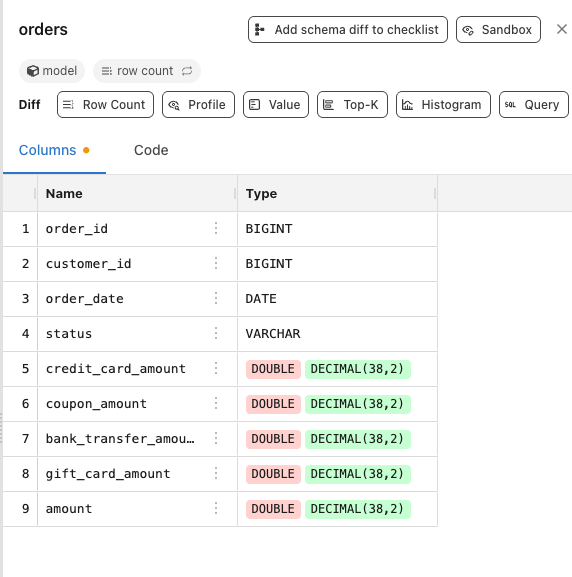Open the coupon_amount row options menu
This screenshot has width=572, height=577.
click(216, 403)
